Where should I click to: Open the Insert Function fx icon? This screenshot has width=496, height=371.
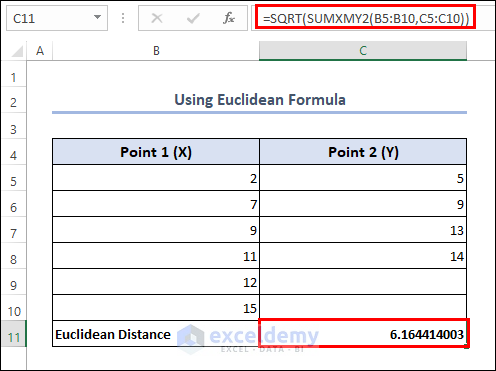pos(229,18)
